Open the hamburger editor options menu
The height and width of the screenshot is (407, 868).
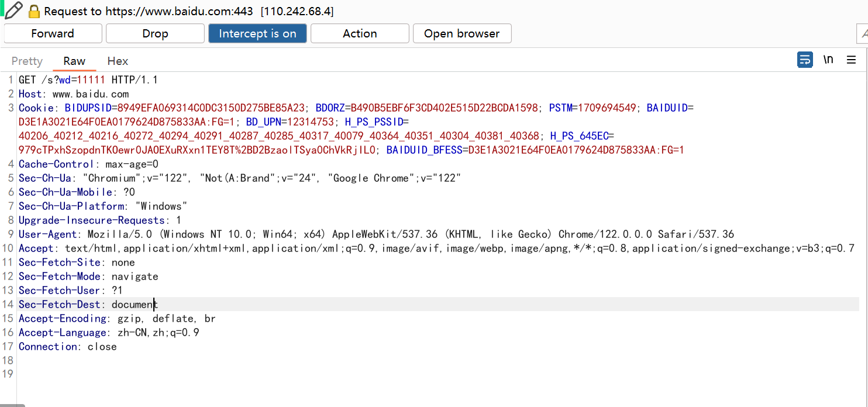pos(851,60)
